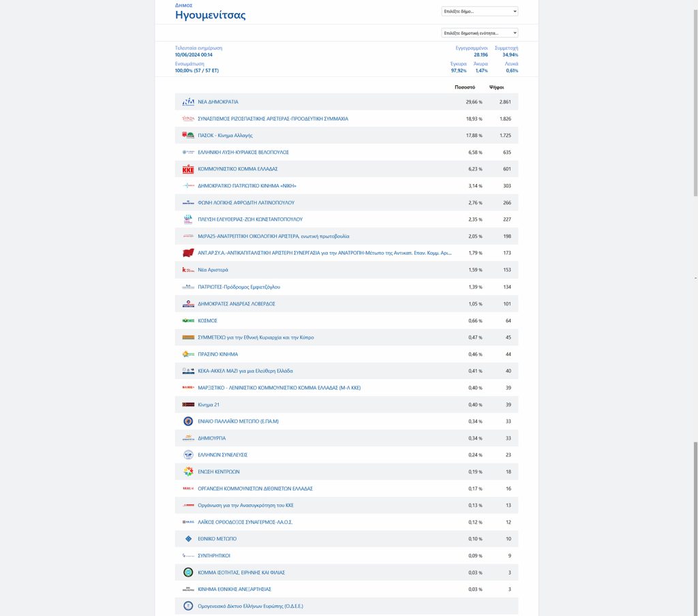
Task: Open ΠΛΕΥΣΗ ΕΛΕΥΘΕΡΙΑΣ-ΖΩΗ ΚΩΝΣΤΑΝΤΟΠΟΥΛΟΥ link
Action: click(x=250, y=219)
